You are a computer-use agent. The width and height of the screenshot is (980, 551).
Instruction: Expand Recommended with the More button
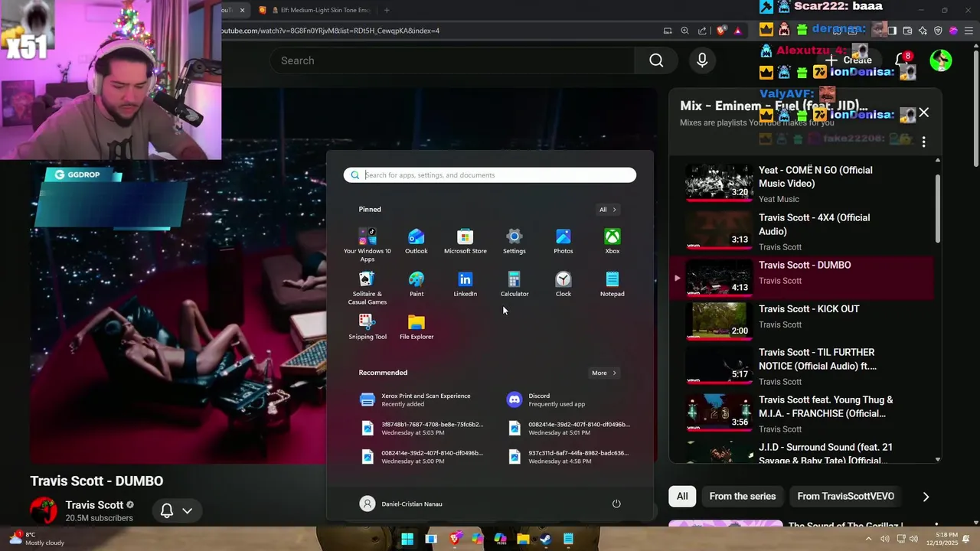604,373
